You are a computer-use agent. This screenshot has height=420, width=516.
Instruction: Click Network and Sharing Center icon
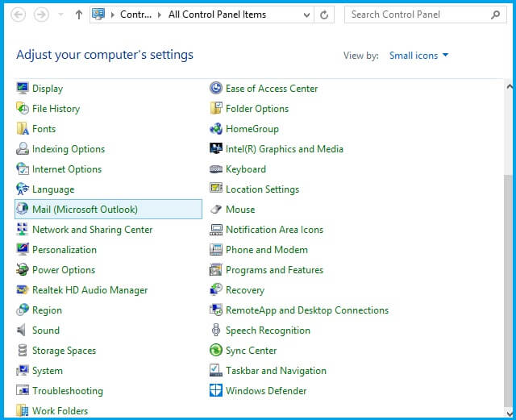coord(23,229)
